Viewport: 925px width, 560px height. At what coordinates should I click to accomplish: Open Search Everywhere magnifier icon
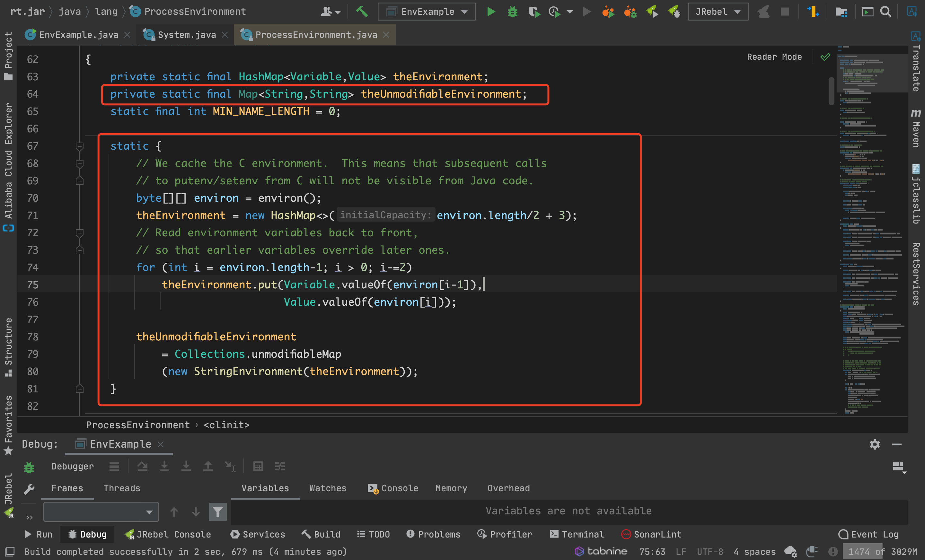[885, 12]
